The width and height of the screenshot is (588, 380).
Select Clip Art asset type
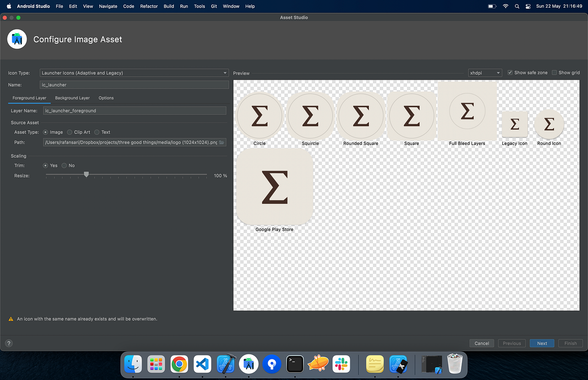click(x=70, y=132)
